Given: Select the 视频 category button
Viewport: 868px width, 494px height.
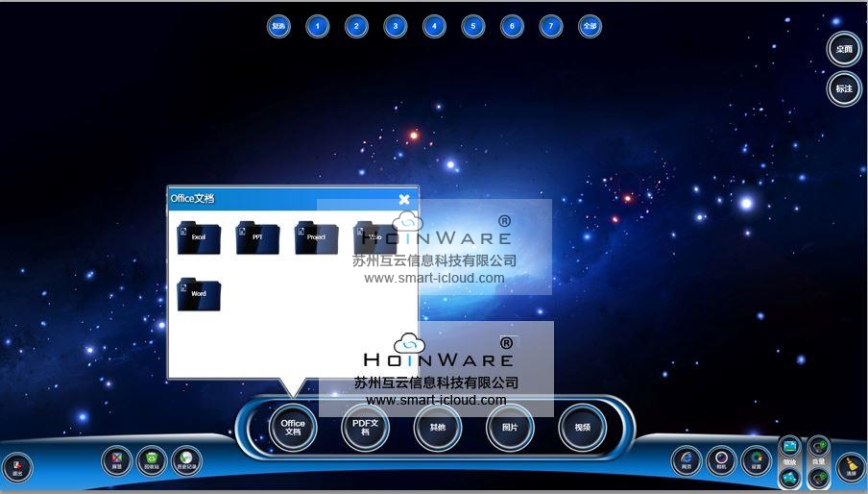Looking at the screenshot, I should click(x=583, y=427).
